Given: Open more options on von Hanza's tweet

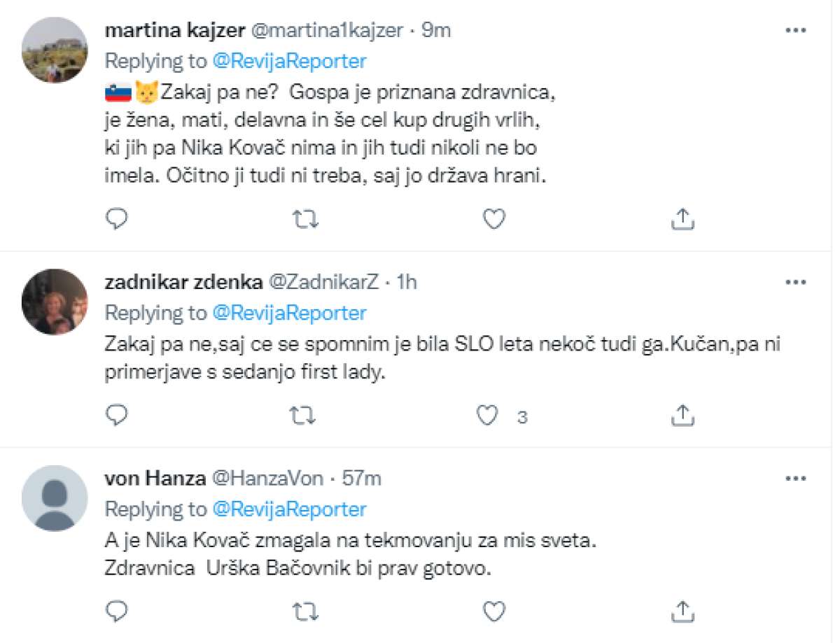Looking at the screenshot, I should click(x=796, y=479).
